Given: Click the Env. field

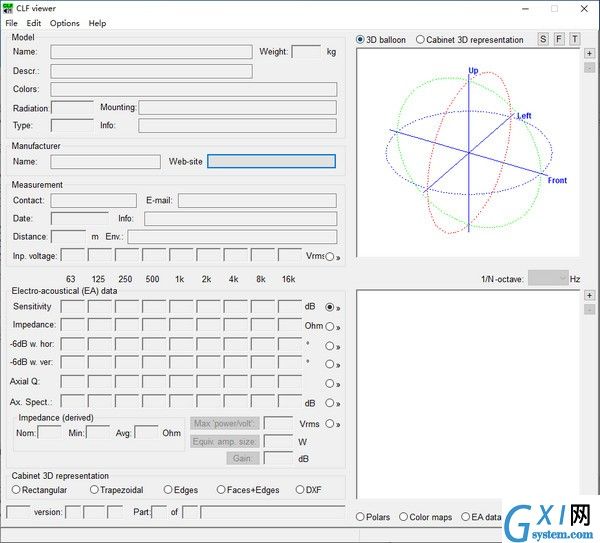Looking at the screenshot, I should click(232, 237).
